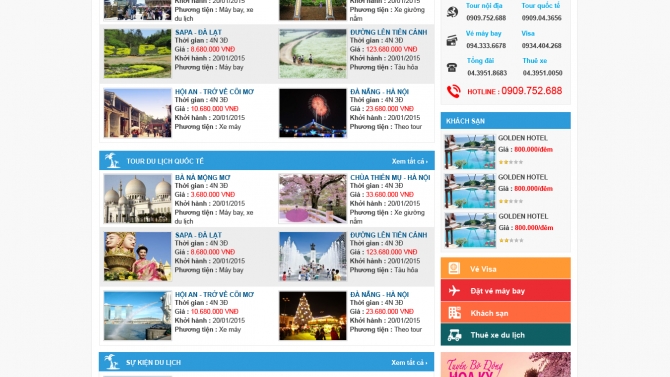
Task: Click ĐƯỜNG LÊN TIÊN CẢNH title beside fountain photo
Action: tap(388, 235)
